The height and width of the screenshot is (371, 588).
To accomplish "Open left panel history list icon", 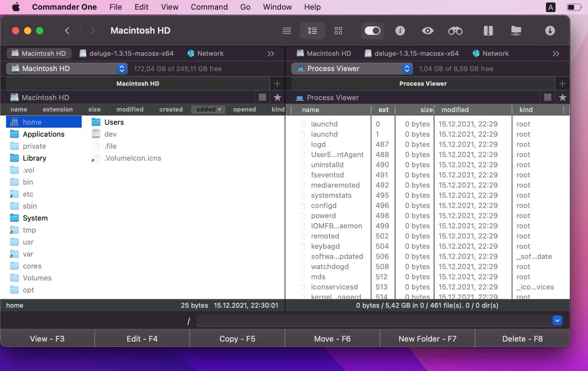I will (262, 97).
